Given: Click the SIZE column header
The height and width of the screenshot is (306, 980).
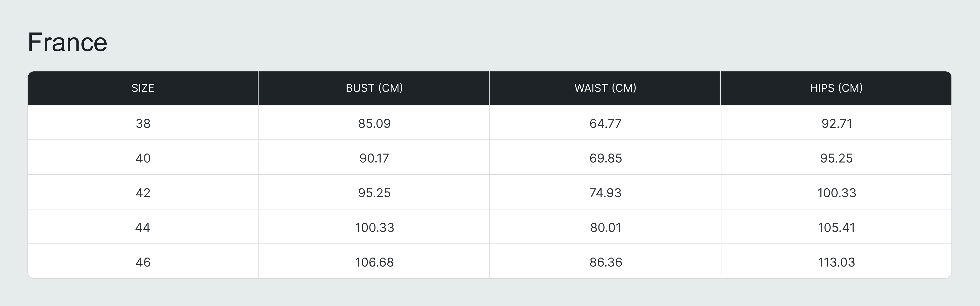Looking at the screenshot, I should (143, 88).
